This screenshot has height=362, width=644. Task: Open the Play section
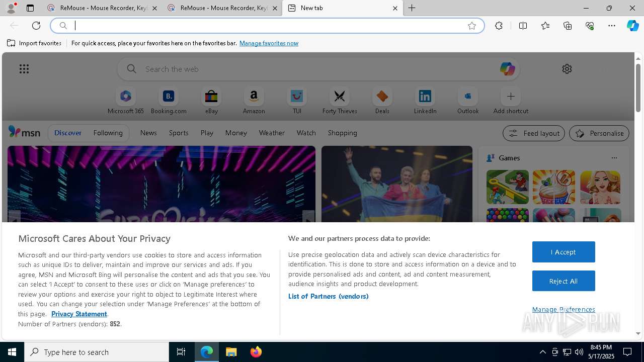(x=207, y=133)
